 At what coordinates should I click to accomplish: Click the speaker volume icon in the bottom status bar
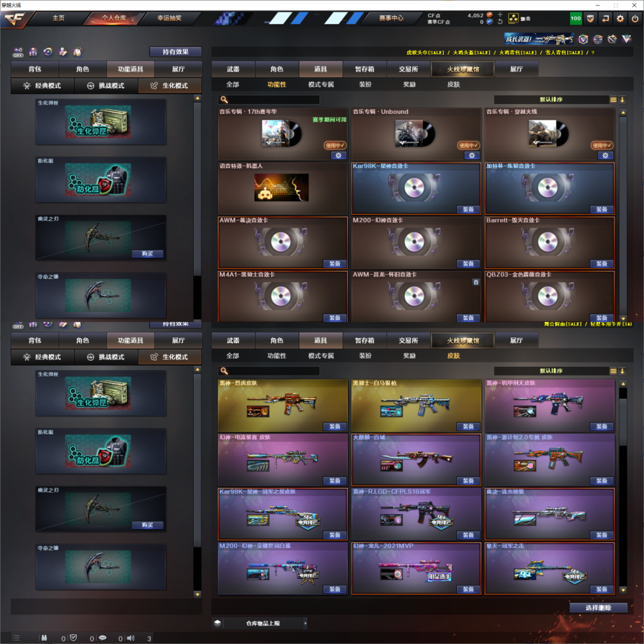pyautogui.click(x=131, y=638)
